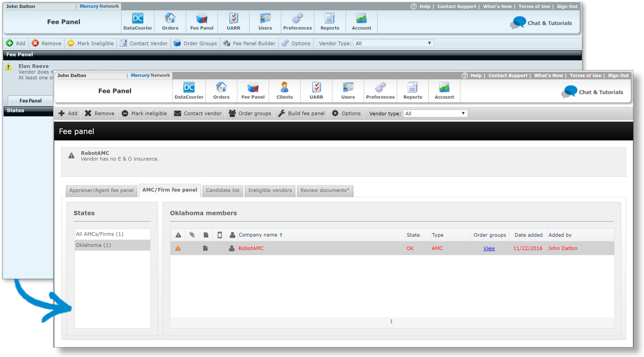Click Sign Out in front window
Image resolution: width=644 pixels, height=357 pixels.
click(x=618, y=75)
